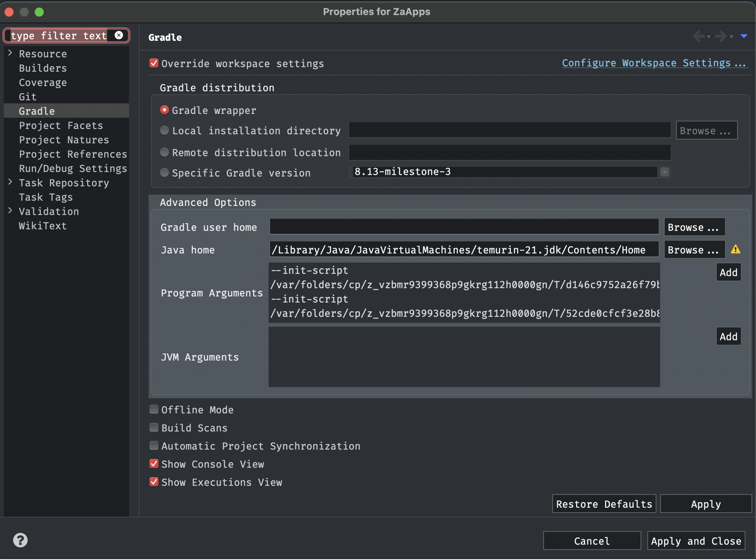Select Project Facets in sidebar
This screenshot has width=756, height=559.
point(61,126)
